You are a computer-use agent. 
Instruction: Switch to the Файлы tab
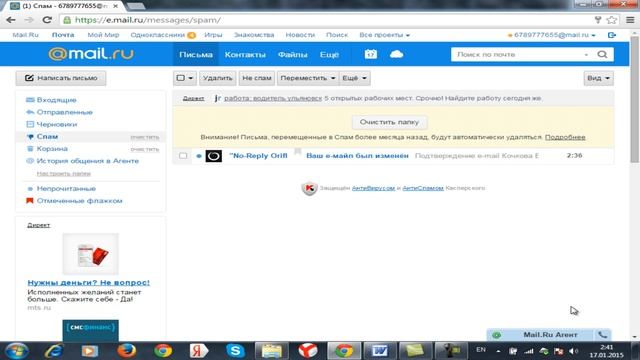[292, 54]
